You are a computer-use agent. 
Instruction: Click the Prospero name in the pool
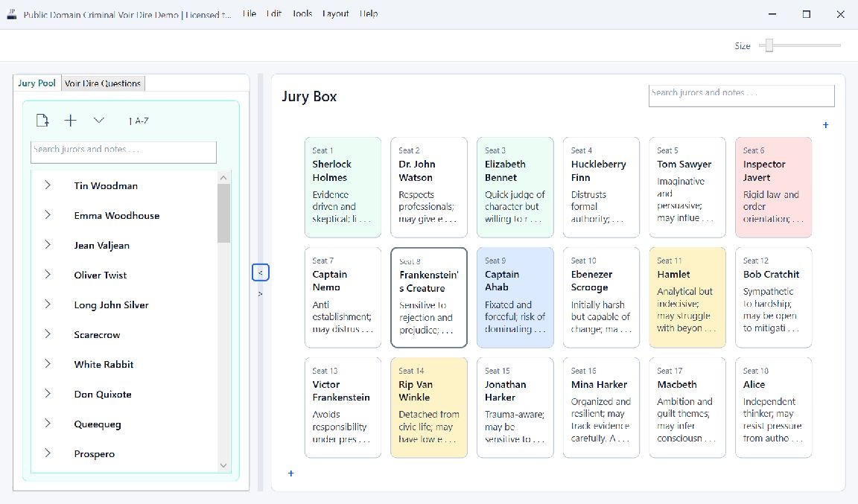(94, 453)
